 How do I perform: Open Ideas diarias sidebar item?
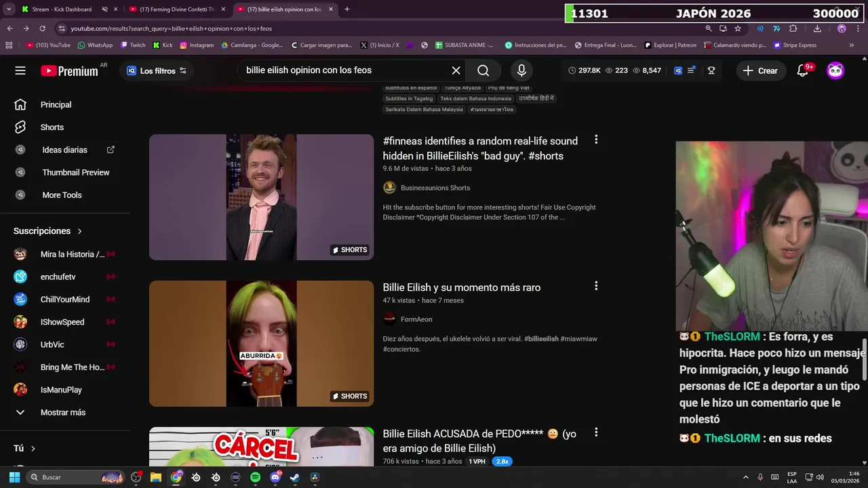pos(64,150)
